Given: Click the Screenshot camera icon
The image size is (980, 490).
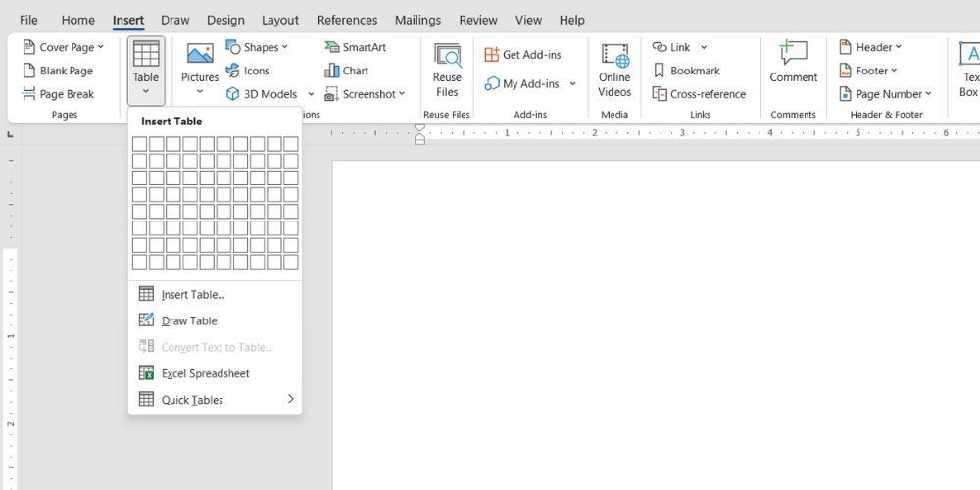Looking at the screenshot, I should pyautogui.click(x=331, y=94).
